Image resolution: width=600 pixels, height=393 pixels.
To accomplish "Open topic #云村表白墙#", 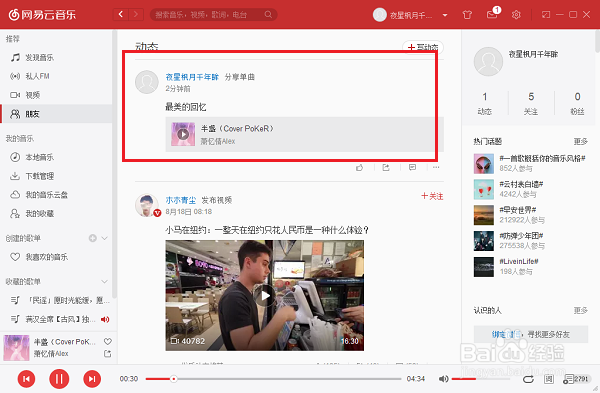I will [x=521, y=184].
